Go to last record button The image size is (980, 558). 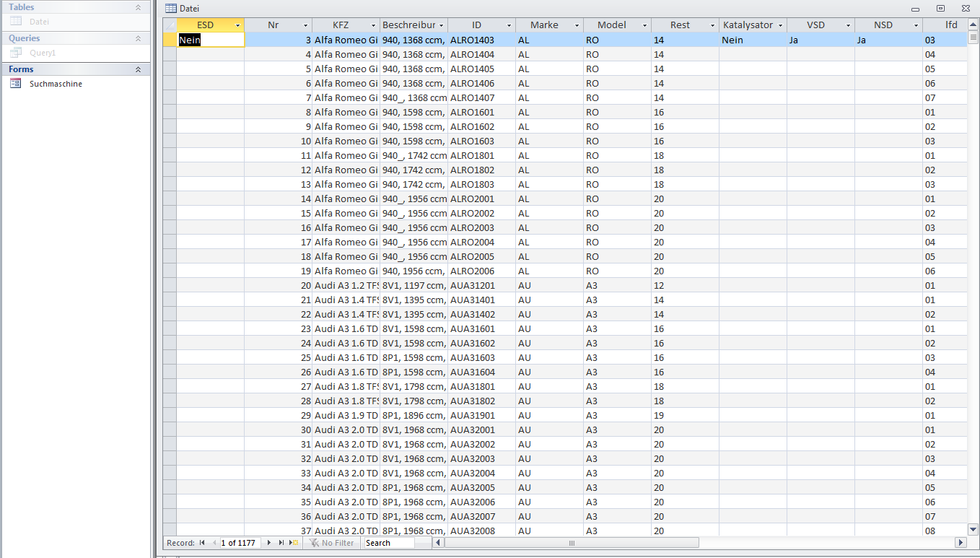click(x=281, y=543)
